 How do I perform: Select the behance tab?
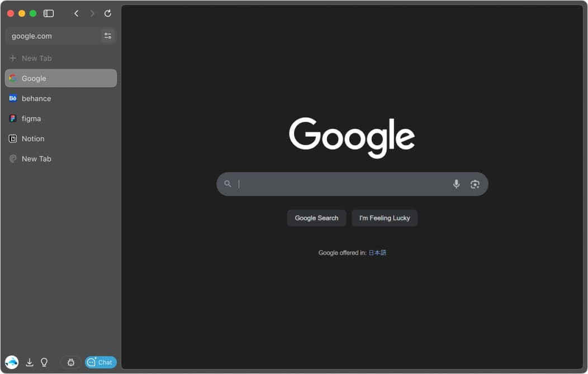tap(36, 98)
